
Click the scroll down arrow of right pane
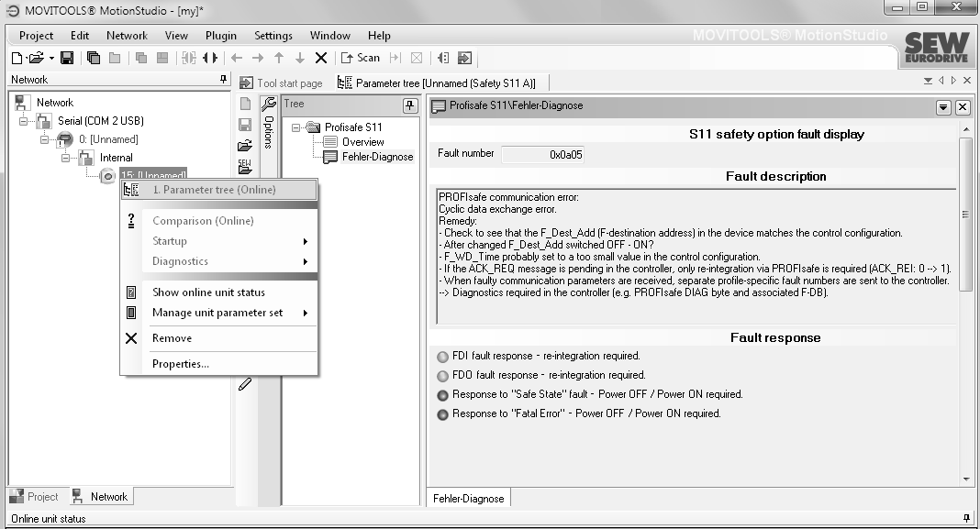(x=966, y=479)
